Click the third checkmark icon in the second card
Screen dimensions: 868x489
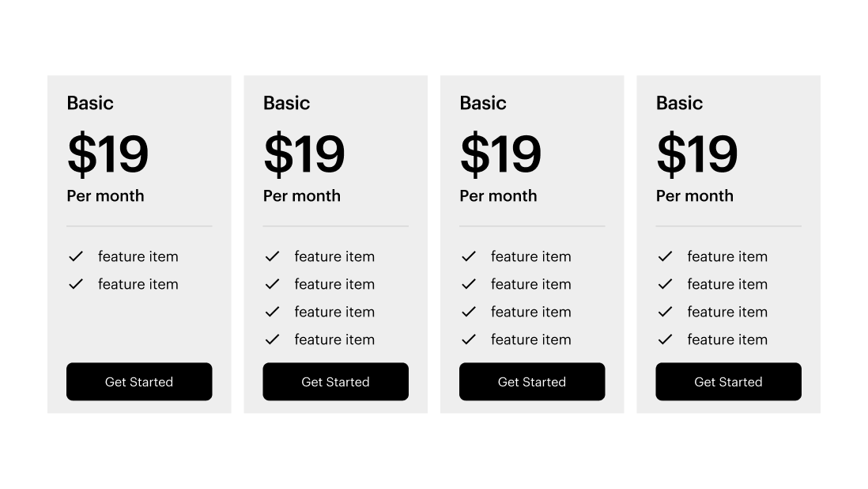273,312
